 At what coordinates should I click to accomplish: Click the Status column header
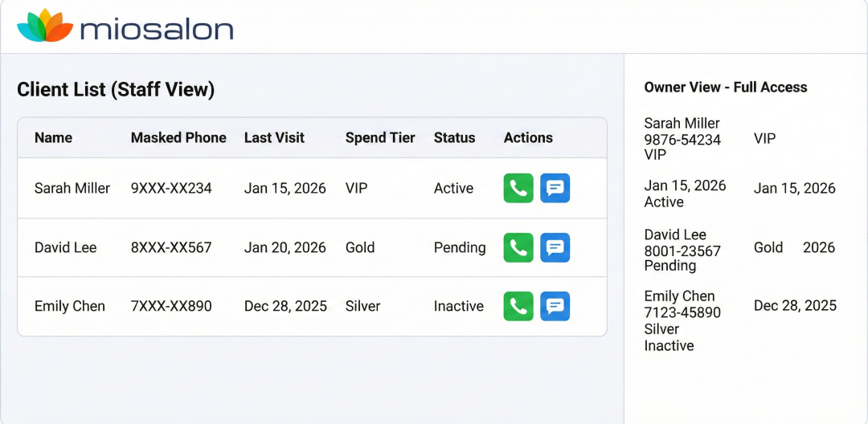pyautogui.click(x=454, y=138)
